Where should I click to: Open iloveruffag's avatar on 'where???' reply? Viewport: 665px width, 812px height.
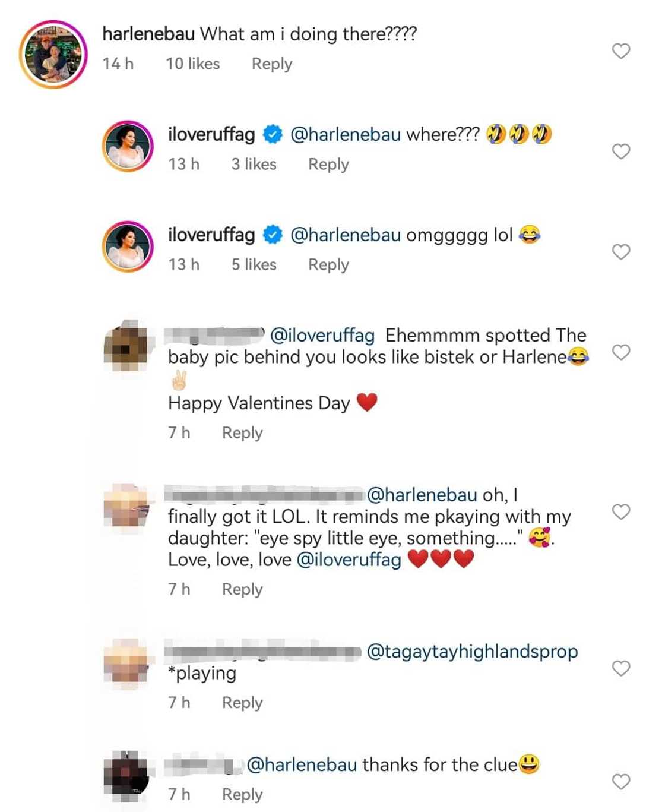coord(128,146)
